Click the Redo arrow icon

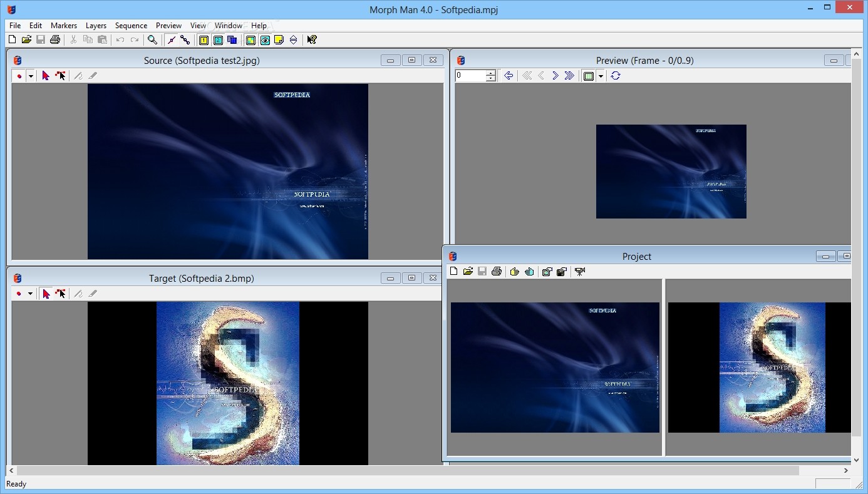pos(135,39)
